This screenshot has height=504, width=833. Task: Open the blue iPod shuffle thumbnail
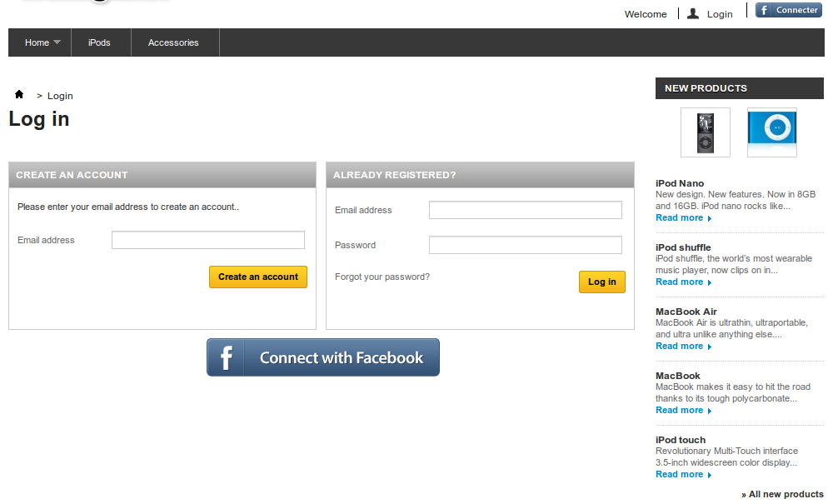tap(772, 132)
